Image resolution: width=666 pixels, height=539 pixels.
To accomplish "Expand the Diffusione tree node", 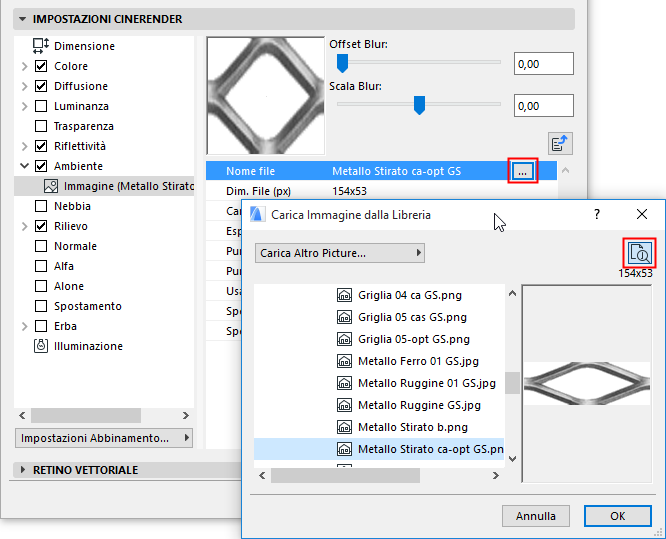I will [25, 86].
